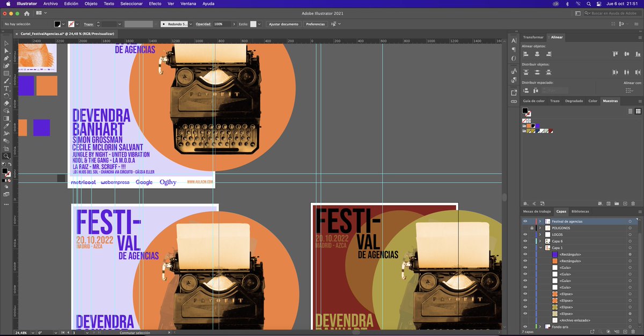
Task: Click the Preferencias button
Action: point(316,24)
